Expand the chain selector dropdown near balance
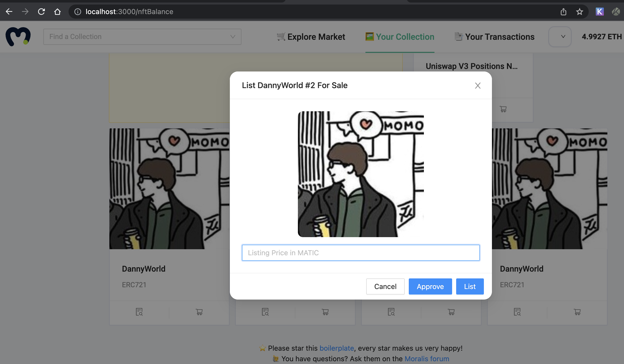Screen dimensions: 624x364 pos(560,37)
